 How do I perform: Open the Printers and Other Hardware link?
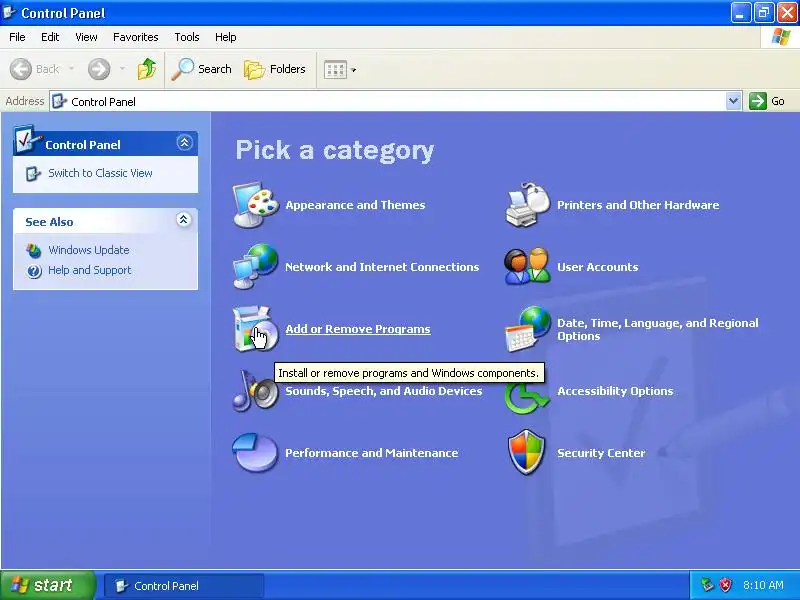[638, 205]
